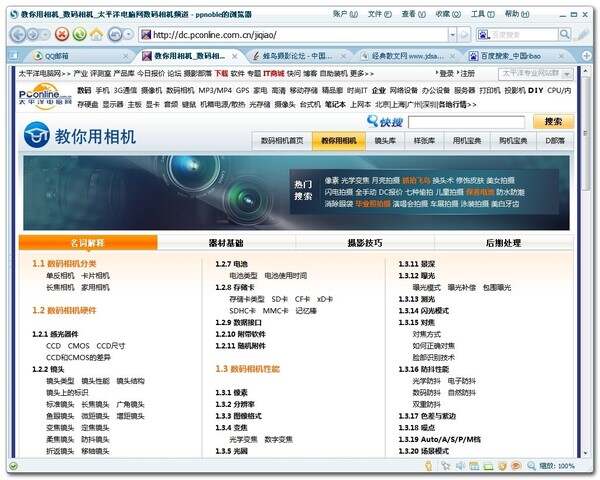The image size is (600, 480).
Task: Open the 太平洋专业网站群 dropdown
Action: pyautogui.click(x=535, y=74)
